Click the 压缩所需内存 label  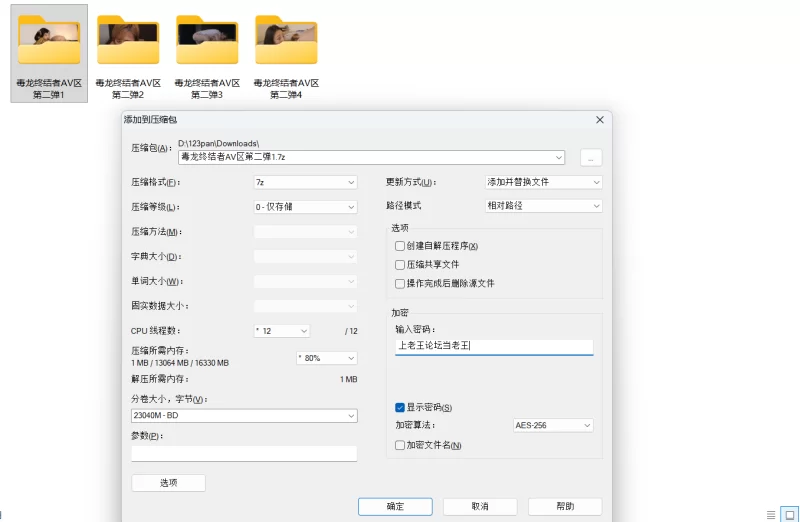tap(160, 351)
